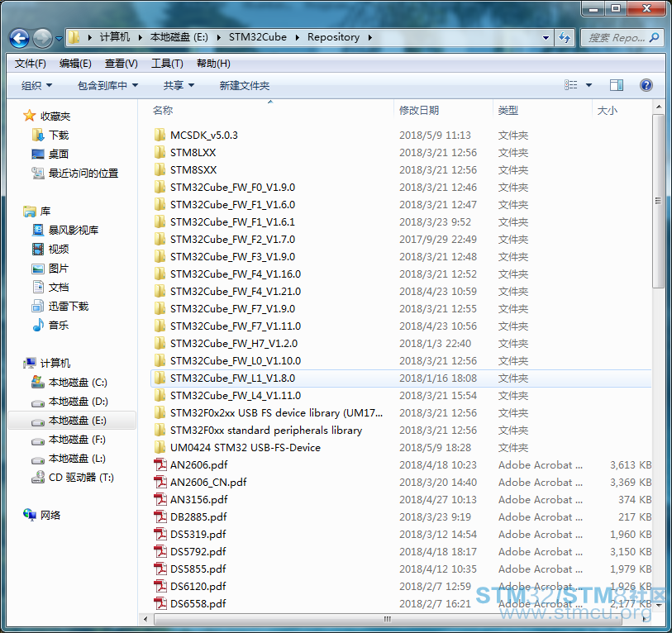Select folder STM32Cube_FW_F0_V1.9.0

click(232, 188)
